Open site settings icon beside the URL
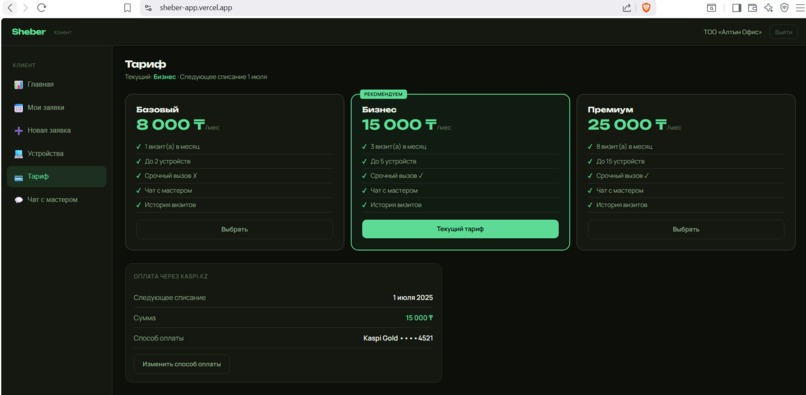The height and width of the screenshot is (395, 806). point(148,8)
